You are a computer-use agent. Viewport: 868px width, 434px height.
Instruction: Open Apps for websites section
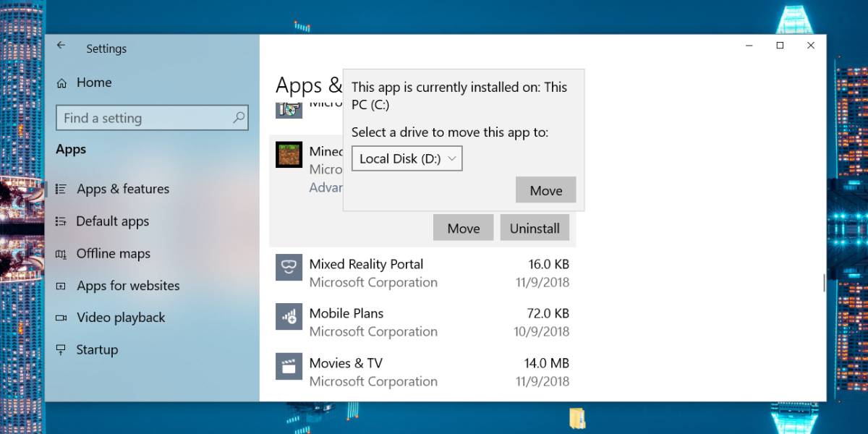click(128, 286)
